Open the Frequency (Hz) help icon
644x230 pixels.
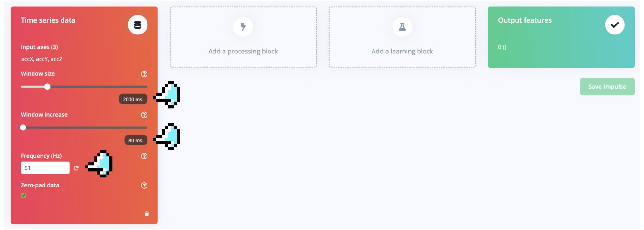tap(144, 156)
